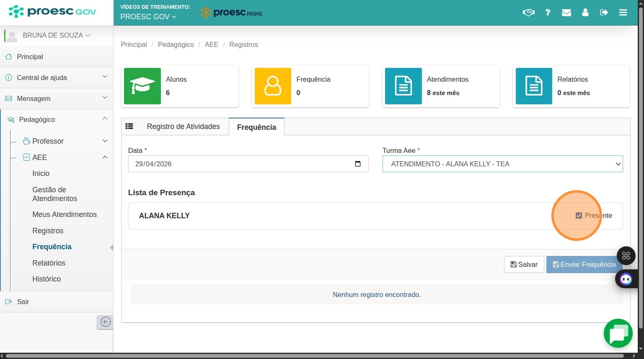Toggle the Presente checkbox for ALANA KELLY
644x359 pixels.
(x=579, y=215)
